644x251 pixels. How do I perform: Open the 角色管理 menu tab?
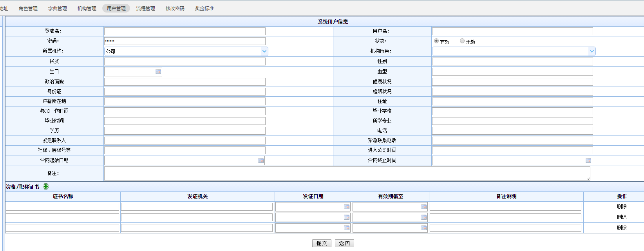point(28,8)
